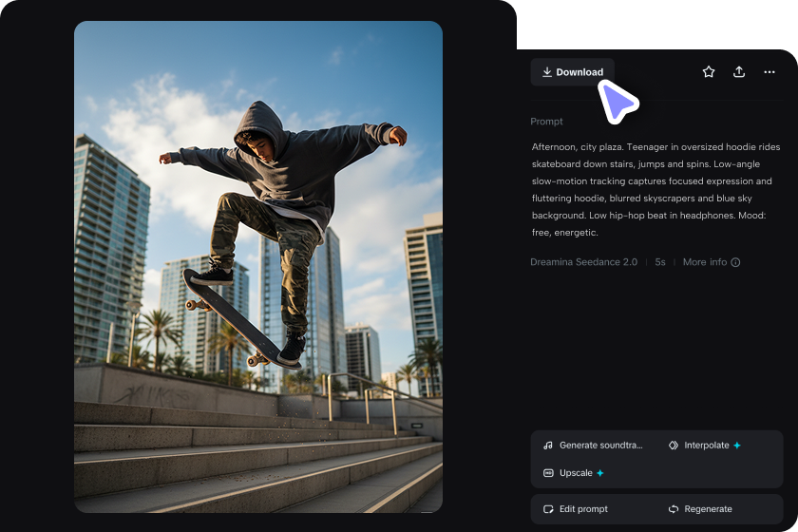Click the info circle icon beside More info

(735, 262)
